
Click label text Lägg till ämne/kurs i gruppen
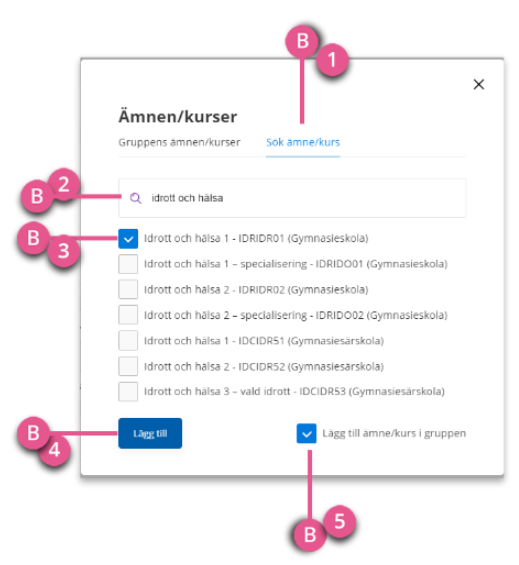click(x=394, y=433)
